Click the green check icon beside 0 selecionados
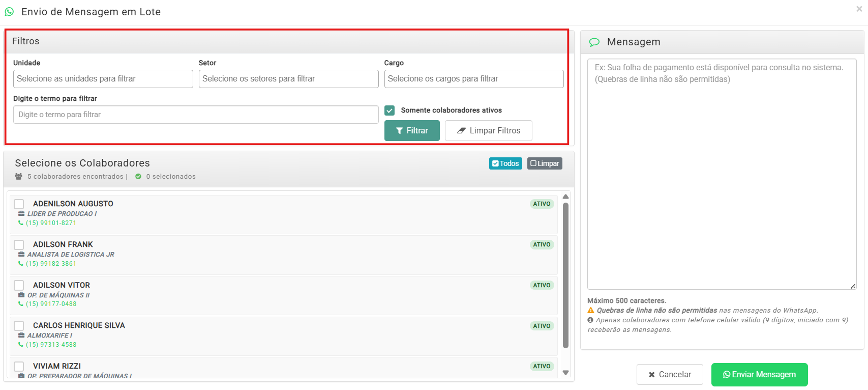 pos(138,177)
